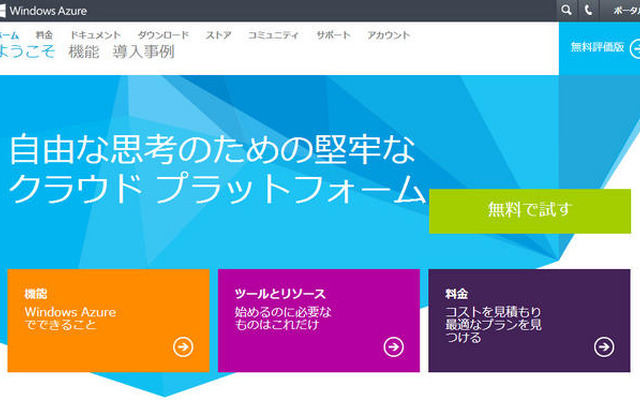Select the 導入事例 sub-tab
This screenshot has width=640, height=400.
pos(143,52)
